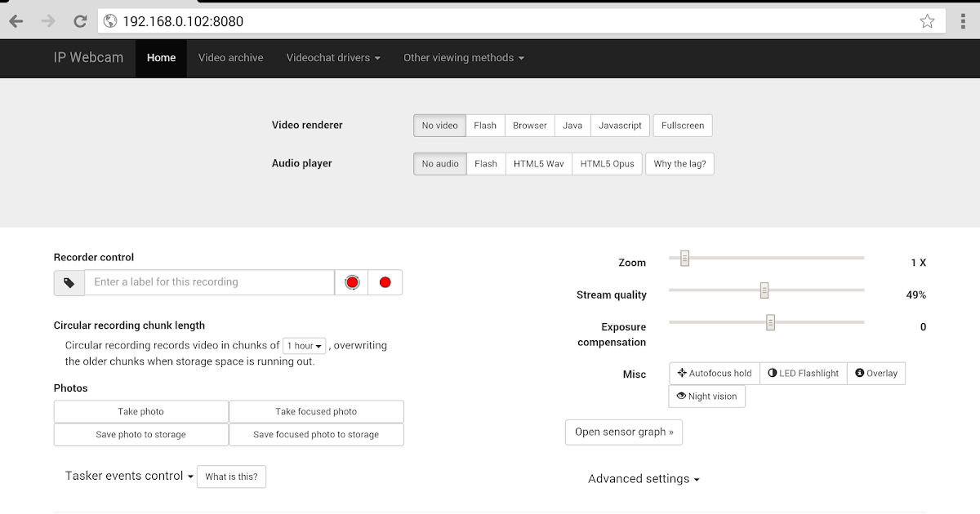Toggle the LED Flashlight
Image resolution: width=980 pixels, height=514 pixels.
coord(804,374)
